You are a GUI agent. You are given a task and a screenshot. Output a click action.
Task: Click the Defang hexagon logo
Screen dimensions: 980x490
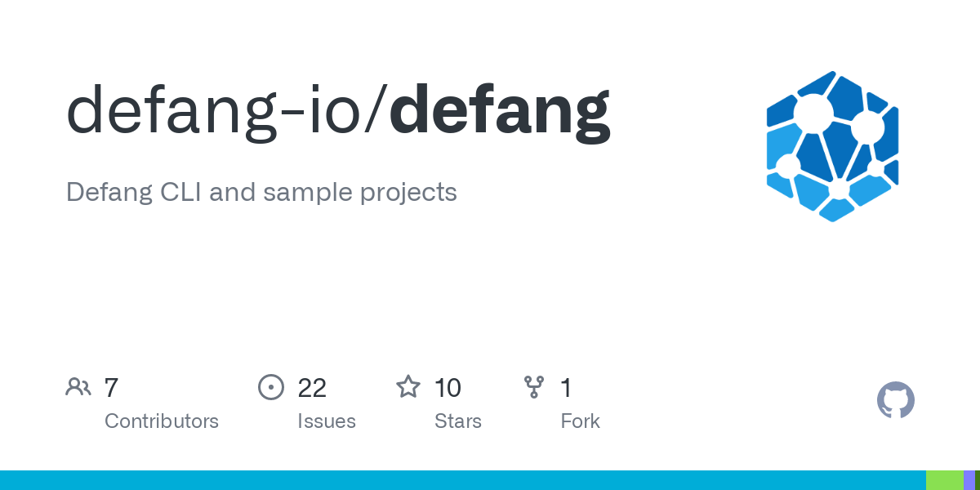[832, 147]
